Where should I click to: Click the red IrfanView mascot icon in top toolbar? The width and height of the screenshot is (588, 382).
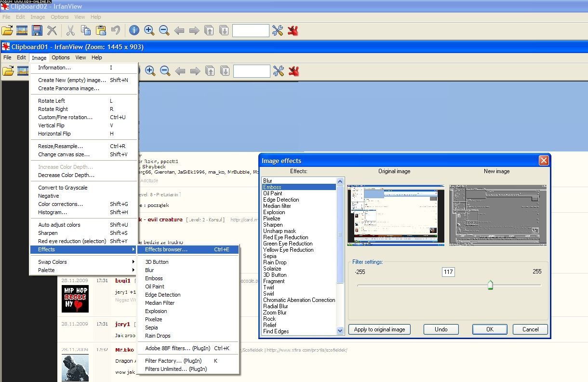point(293,31)
